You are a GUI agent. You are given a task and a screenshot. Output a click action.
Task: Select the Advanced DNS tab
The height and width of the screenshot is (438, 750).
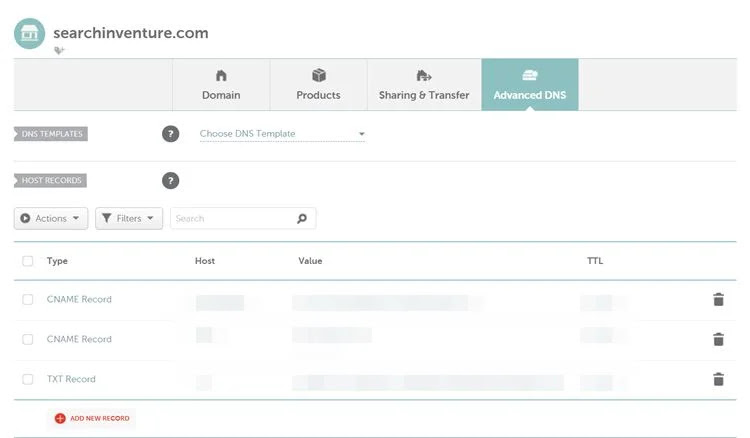tap(530, 85)
